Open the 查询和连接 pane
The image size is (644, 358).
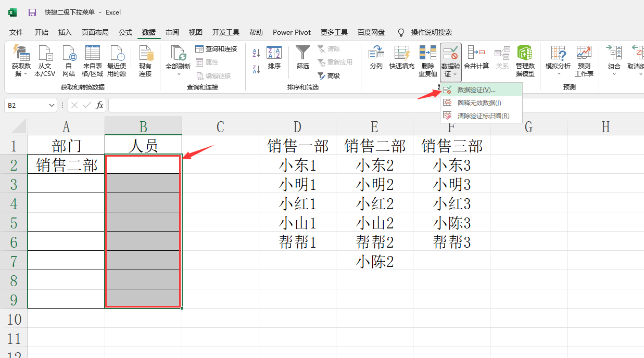[x=216, y=49]
